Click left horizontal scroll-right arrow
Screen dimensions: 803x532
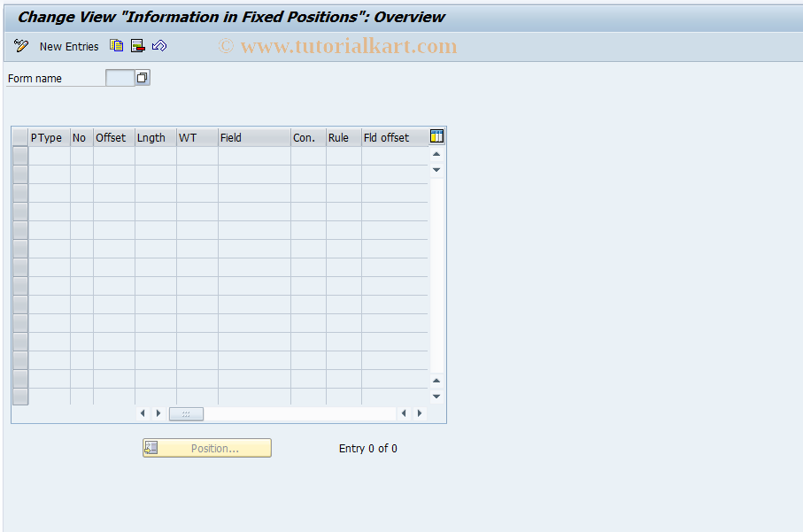[158, 413]
